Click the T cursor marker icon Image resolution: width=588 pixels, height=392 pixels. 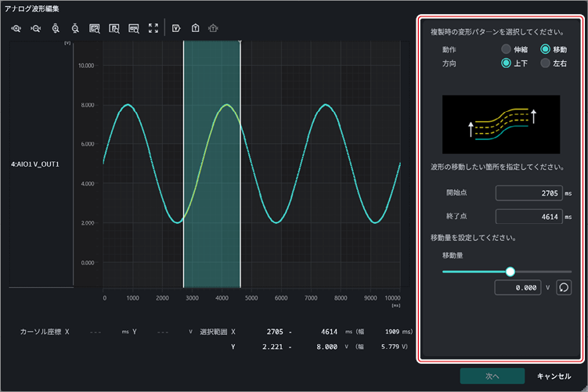[x=196, y=28]
